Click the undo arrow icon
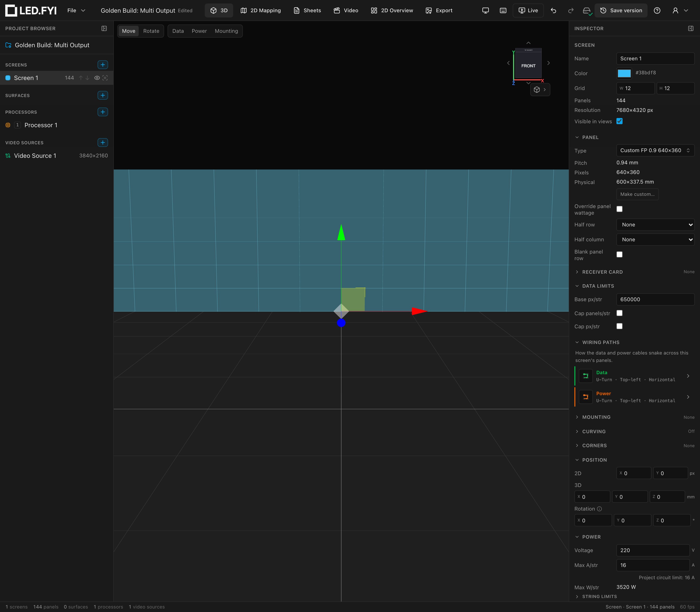The image size is (700, 612). 553,10
